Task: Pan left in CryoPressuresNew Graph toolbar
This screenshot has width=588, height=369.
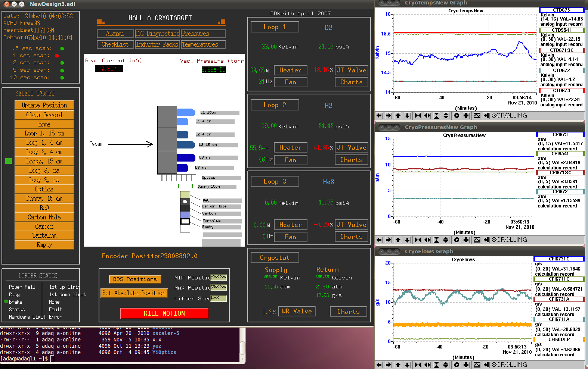Action: pyautogui.click(x=380, y=240)
